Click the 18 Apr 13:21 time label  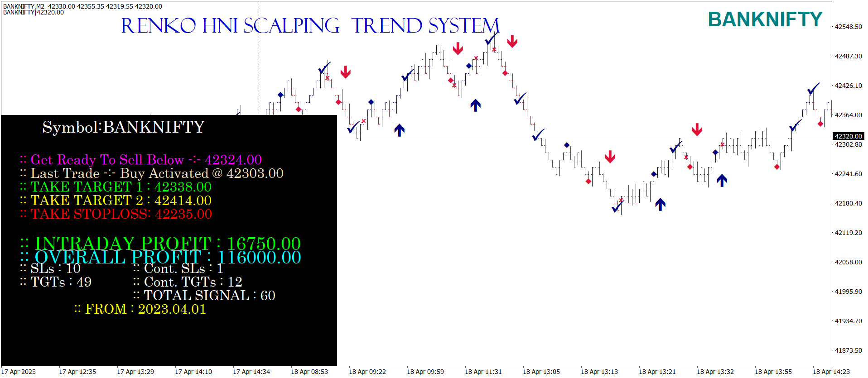coord(657,372)
